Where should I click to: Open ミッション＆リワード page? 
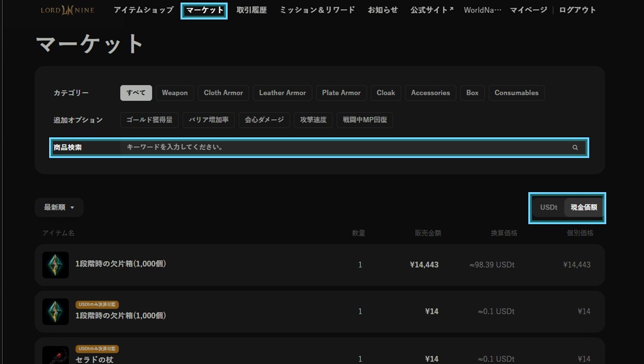coord(317,10)
